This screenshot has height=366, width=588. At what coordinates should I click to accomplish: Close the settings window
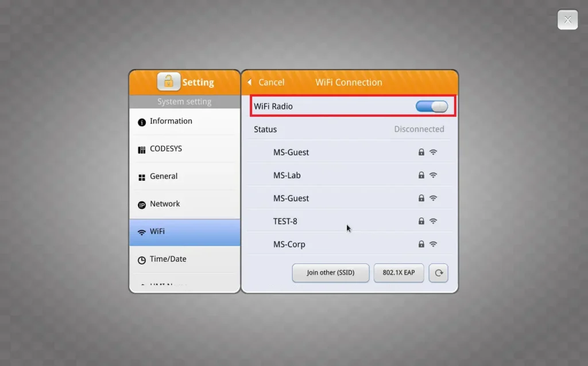pyautogui.click(x=567, y=20)
